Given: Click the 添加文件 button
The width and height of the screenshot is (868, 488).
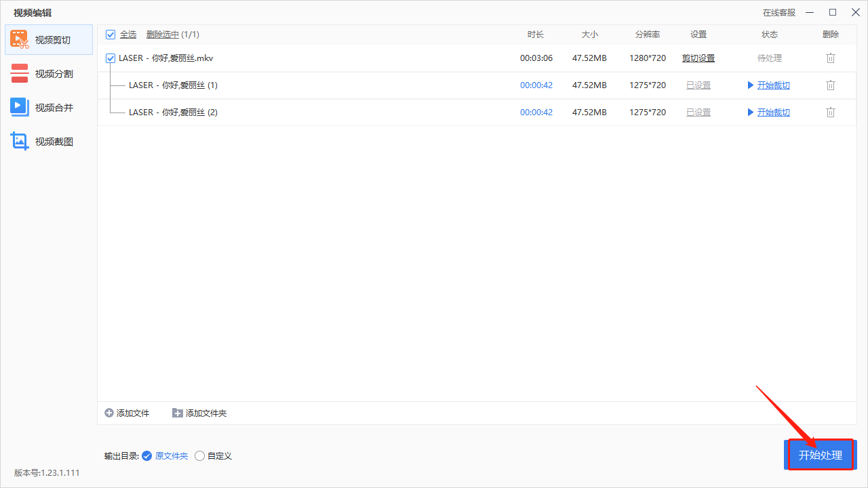Looking at the screenshot, I should [x=127, y=413].
